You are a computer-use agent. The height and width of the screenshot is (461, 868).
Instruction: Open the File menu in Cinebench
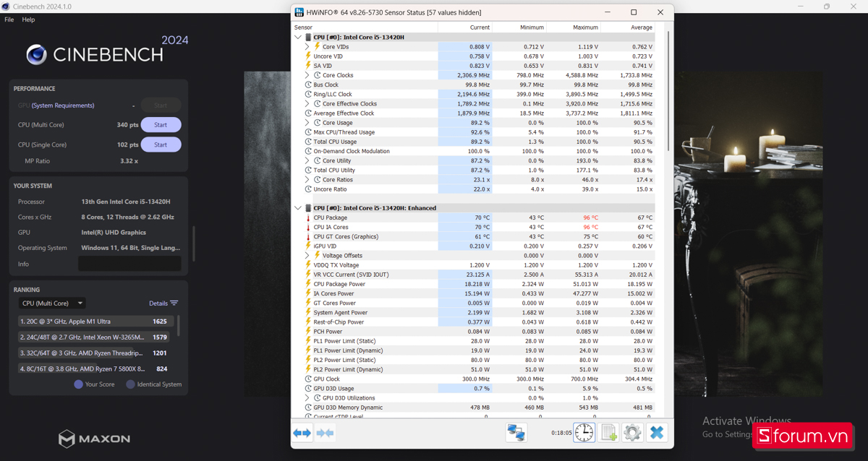pos(9,20)
